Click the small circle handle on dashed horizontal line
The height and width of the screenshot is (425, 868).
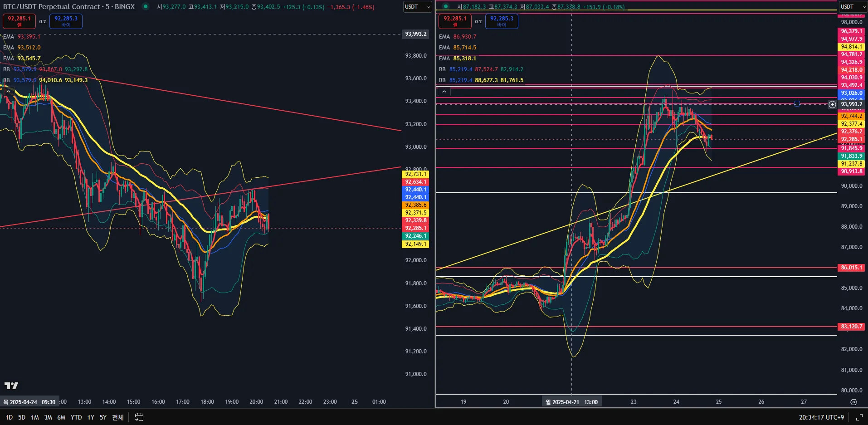(797, 104)
